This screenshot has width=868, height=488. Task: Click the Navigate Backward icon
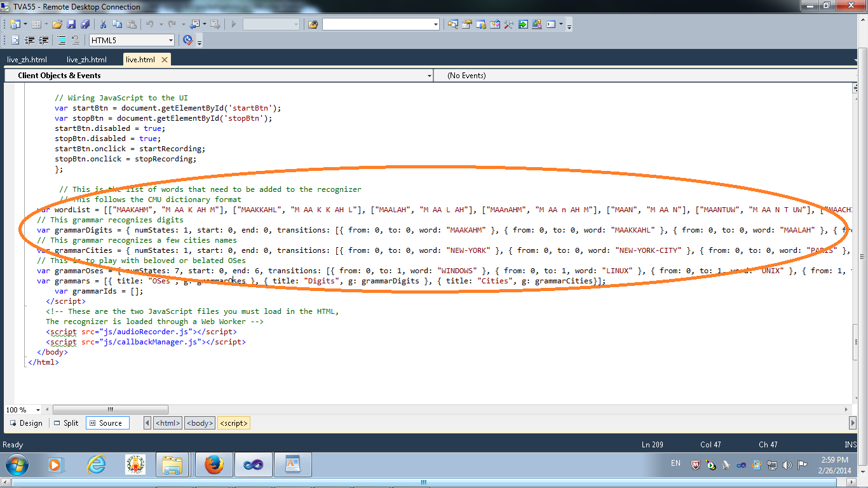point(194,24)
